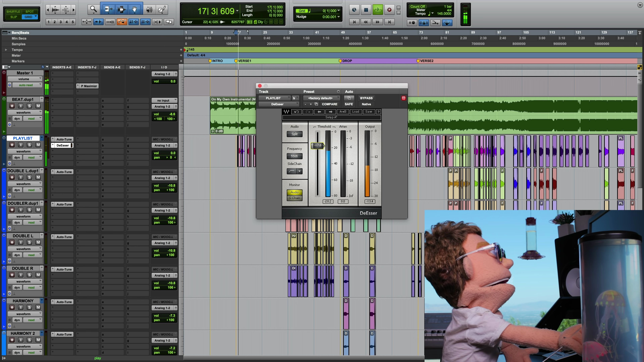Select the SPOT edit mode
The width and height of the screenshot is (644, 362).
coord(30,12)
